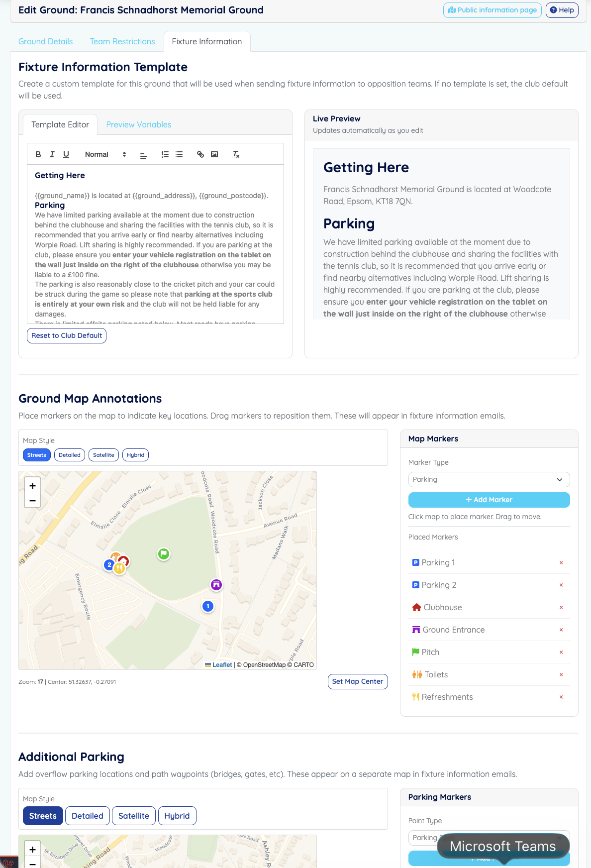Remove the Ground Entrance marker

click(x=561, y=630)
